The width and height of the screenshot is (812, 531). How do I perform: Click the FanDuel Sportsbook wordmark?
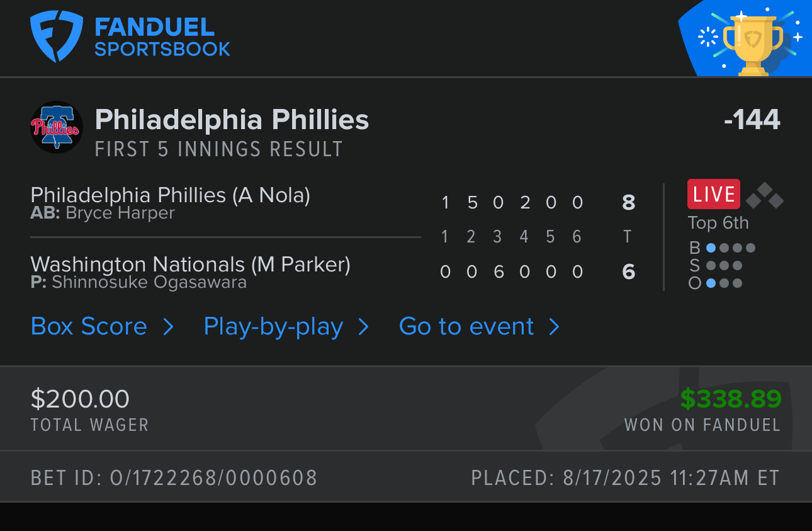pyautogui.click(x=162, y=37)
